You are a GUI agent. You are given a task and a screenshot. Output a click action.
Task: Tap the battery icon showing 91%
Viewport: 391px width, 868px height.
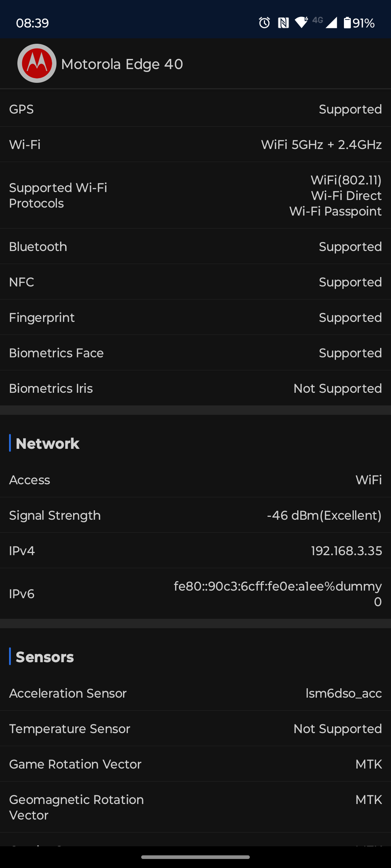pyautogui.click(x=347, y=23)
